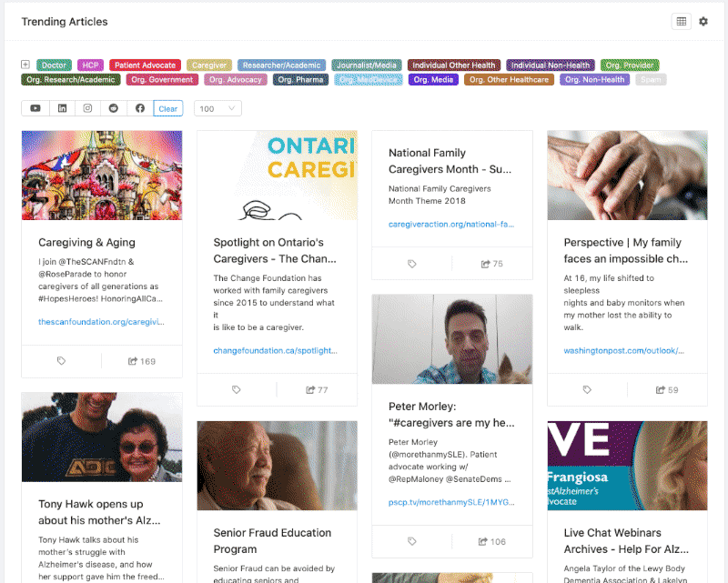Open Tony Hawk article thumbnail image
The width and height of the screenshot is (728, 583).
point(102,437)
